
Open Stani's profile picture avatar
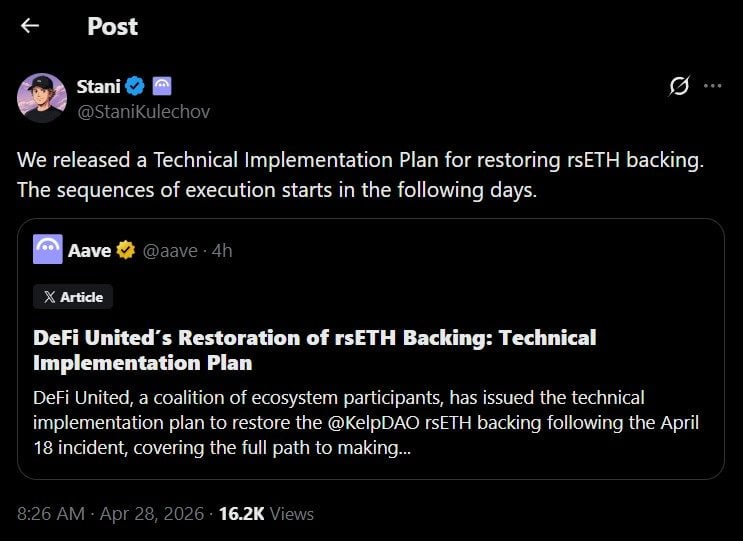(42, 98)
